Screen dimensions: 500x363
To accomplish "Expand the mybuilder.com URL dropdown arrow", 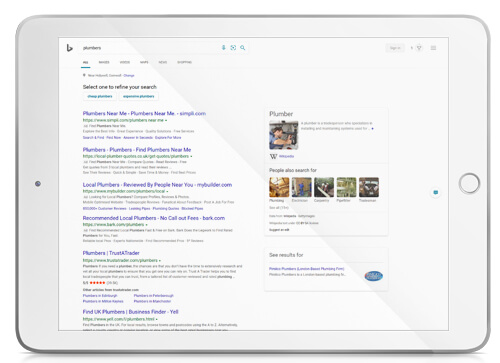I will point(167,192).
